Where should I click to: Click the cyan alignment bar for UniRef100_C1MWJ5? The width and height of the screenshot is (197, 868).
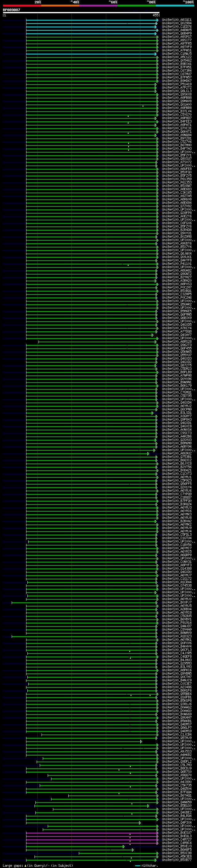click(x=91, y=54)
